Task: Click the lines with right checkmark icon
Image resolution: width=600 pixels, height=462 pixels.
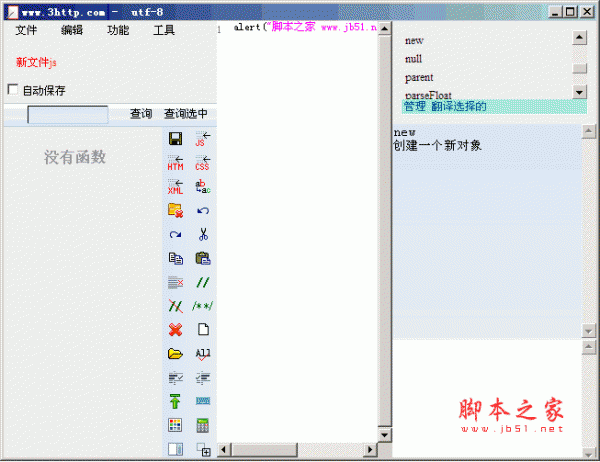Action: click(x=176, y=378)
